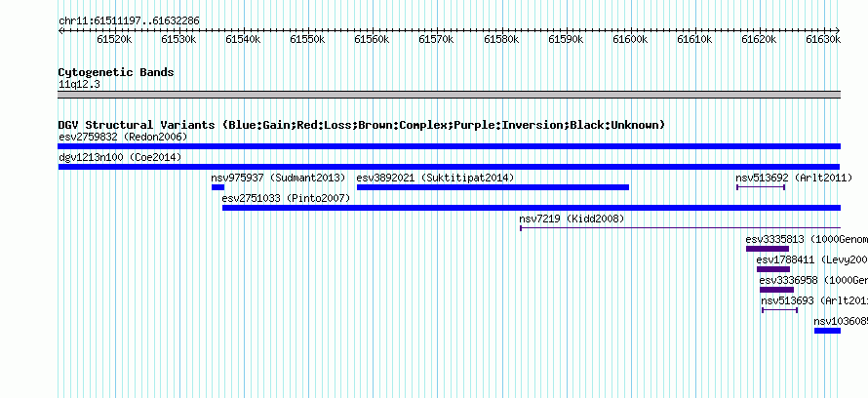Click the 11q12.3 cytogenetic band bar
868x398 pixels.
click(x=449, y=95)
